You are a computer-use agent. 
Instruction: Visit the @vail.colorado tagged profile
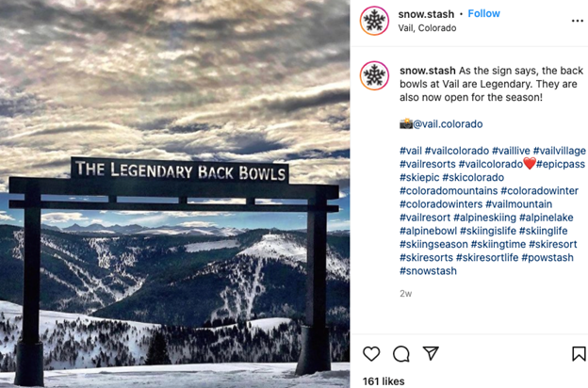point(448,124)
